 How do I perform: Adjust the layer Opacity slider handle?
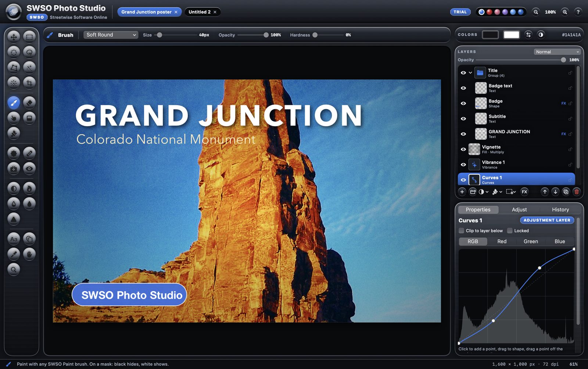(563, 60)
